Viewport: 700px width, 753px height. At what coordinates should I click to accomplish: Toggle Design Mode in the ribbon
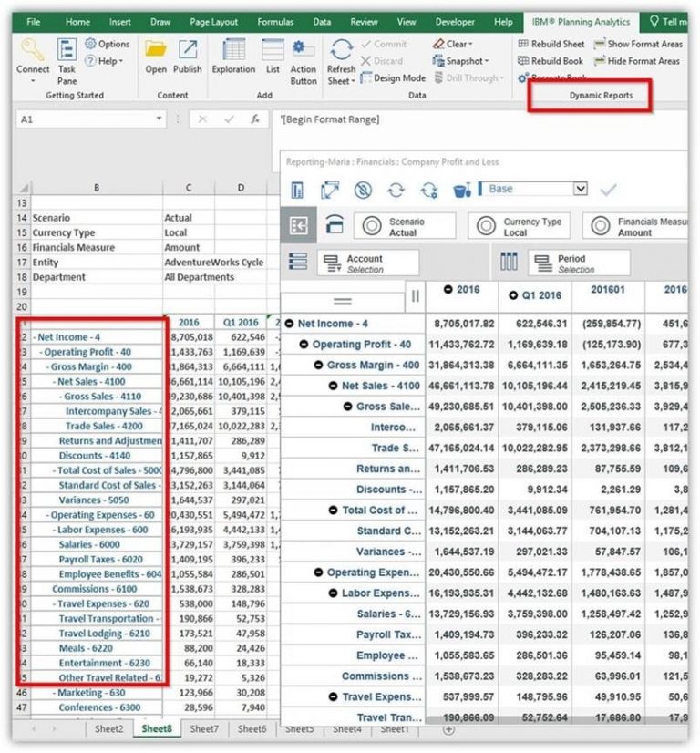click(393, 78)
